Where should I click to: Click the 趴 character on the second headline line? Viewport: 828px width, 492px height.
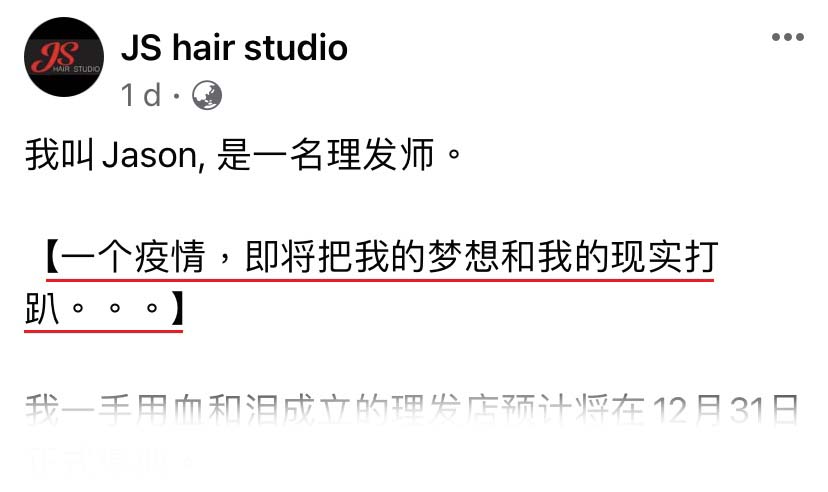tap(42, 308)
